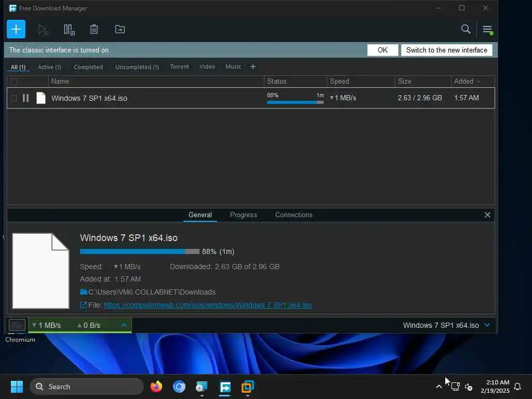532x399 pixels.
Task: Click the row progress bar showing 88%
Action: (x=295, y=102)
